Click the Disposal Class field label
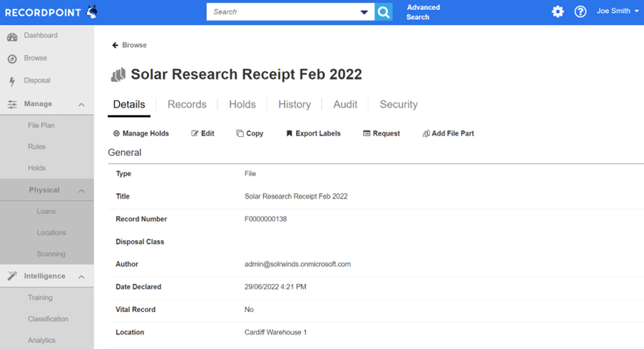 (140, 242)
